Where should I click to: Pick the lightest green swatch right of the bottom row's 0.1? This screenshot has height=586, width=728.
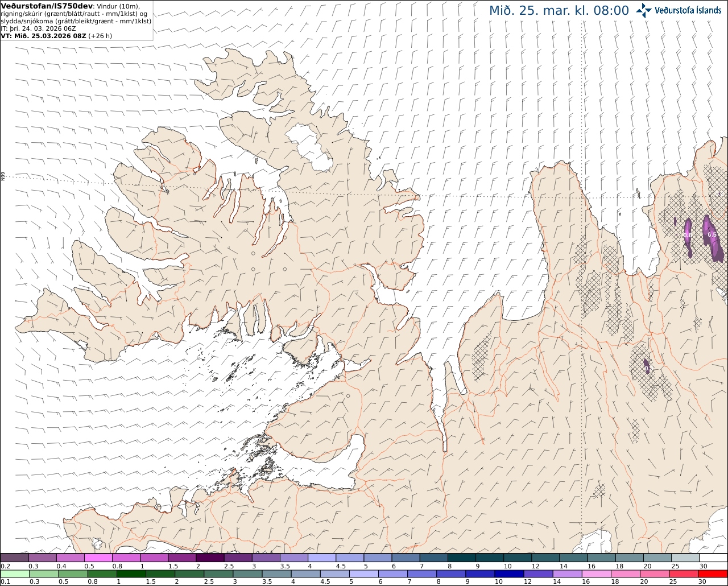(x=14, y=573)
